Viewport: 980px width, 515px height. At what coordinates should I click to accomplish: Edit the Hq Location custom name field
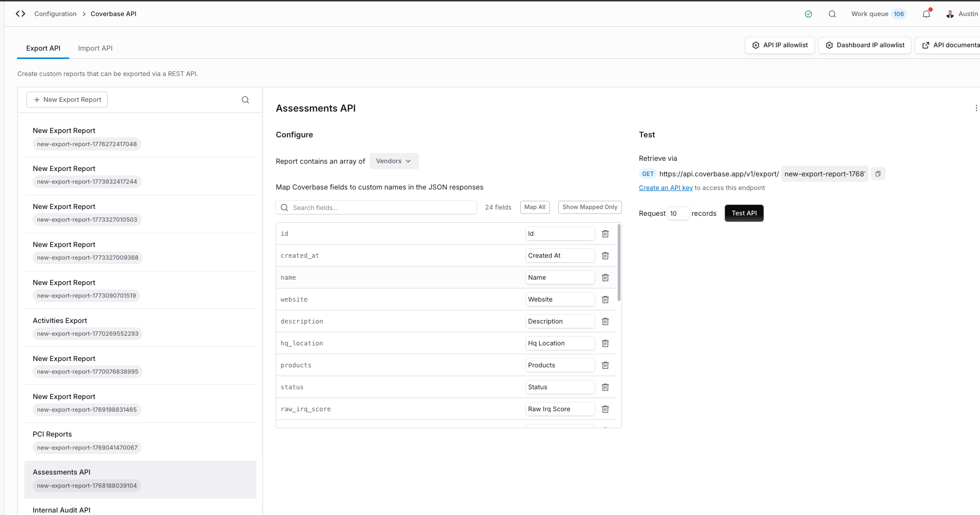[560, 343]
